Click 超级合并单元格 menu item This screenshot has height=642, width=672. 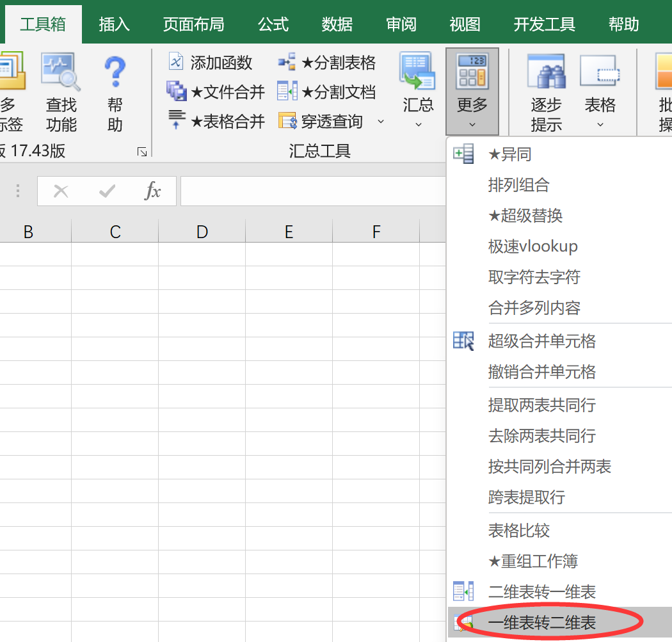pos(541,341)
